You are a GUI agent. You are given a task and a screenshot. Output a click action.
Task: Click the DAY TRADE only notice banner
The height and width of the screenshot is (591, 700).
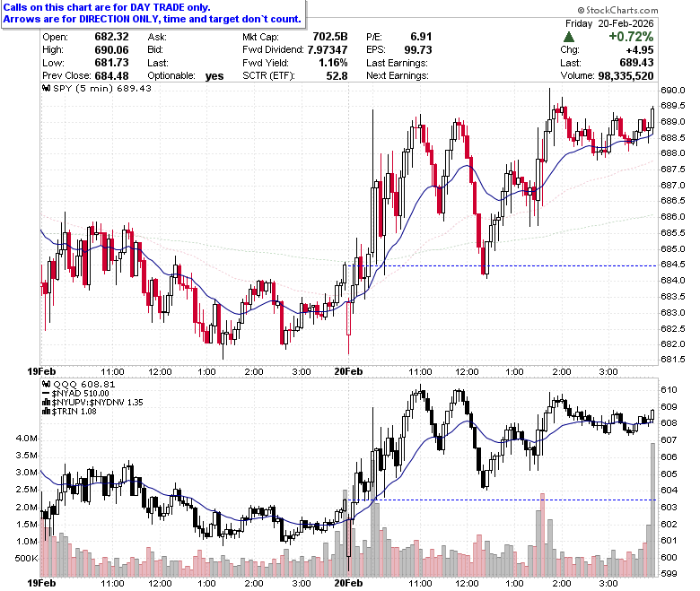[x=153, y=13]
